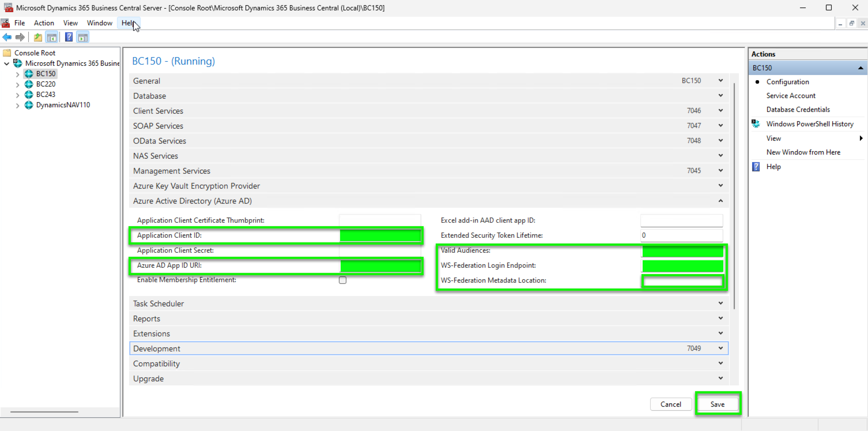Viewport: 868px width, 431px height.
Task: Expand the Database section chevron
Action: [720, 95]
